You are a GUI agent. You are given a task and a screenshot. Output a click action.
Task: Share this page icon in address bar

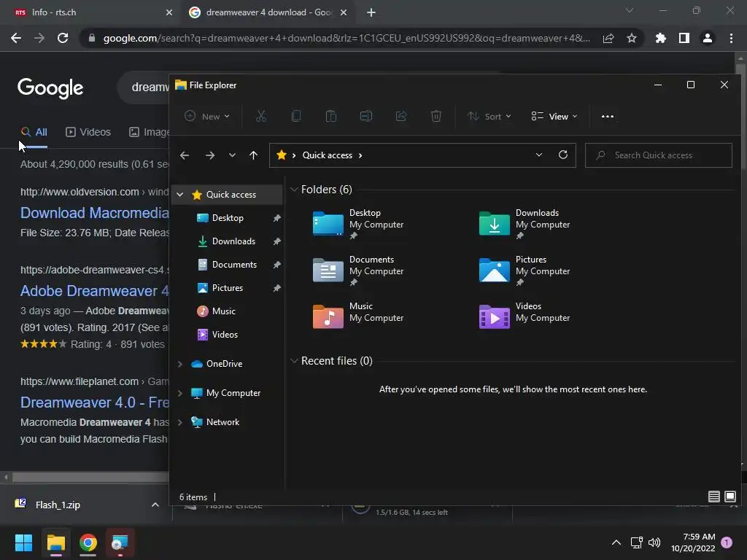608,38
